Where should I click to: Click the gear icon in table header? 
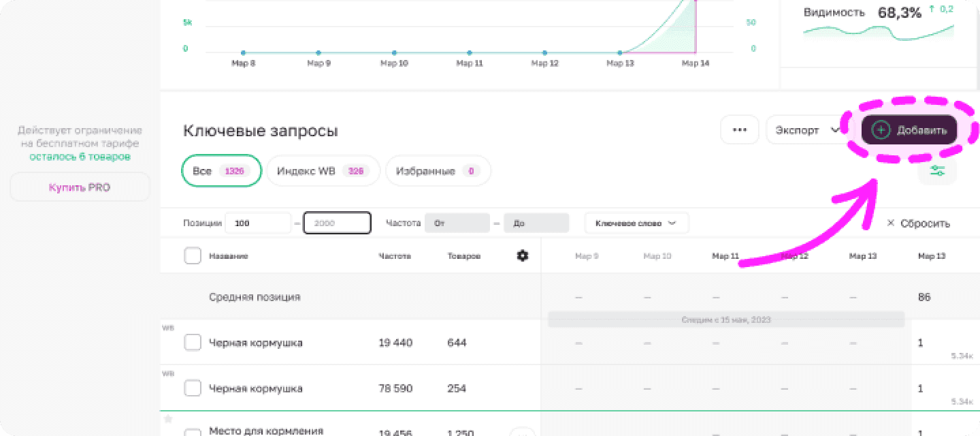[x=523, y=256]
